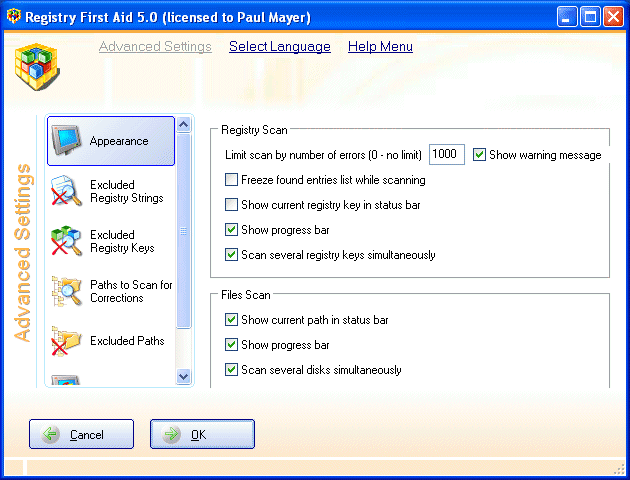630x480 pixels.
Task: Disable Show warning message checkbox
Action: click(x=480, y=155)
